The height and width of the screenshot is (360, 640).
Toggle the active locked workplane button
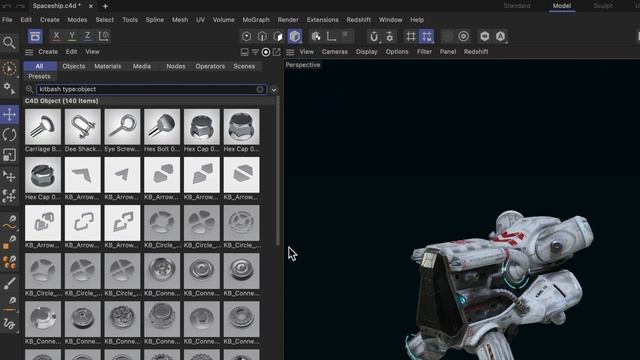427,36
